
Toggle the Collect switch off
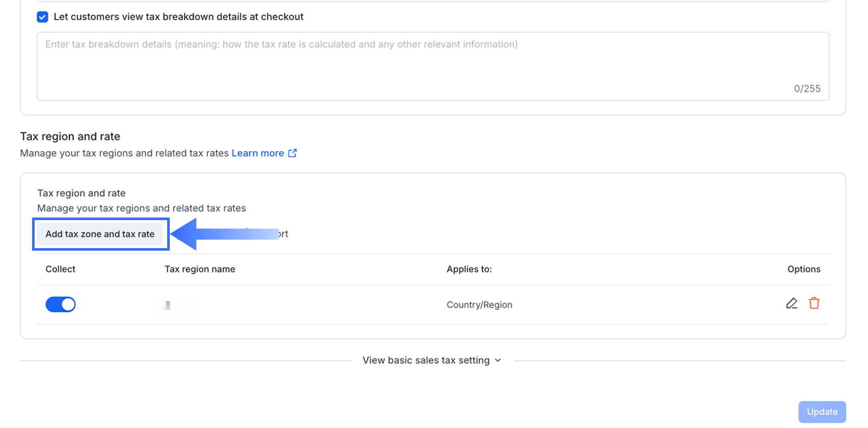point(61,305)
